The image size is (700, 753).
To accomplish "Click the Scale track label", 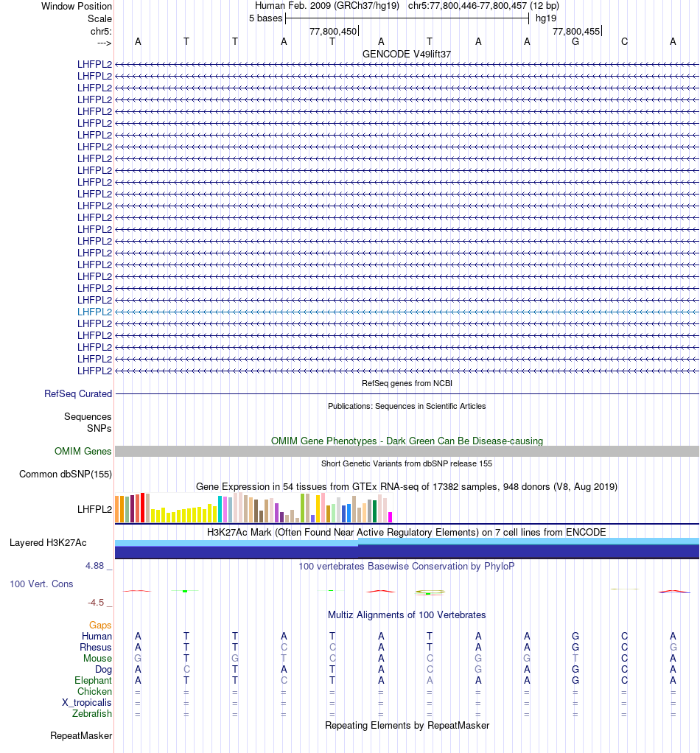I will click(99, 18).
